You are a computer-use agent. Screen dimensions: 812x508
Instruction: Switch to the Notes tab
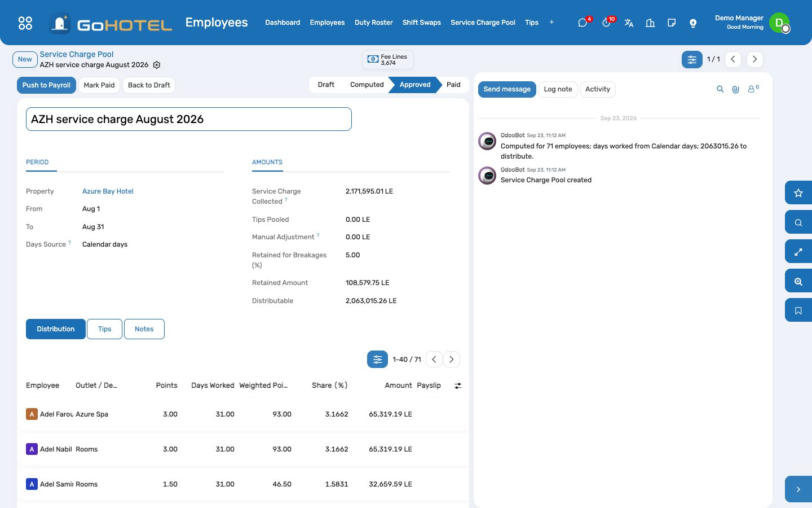tap(144, 329)
